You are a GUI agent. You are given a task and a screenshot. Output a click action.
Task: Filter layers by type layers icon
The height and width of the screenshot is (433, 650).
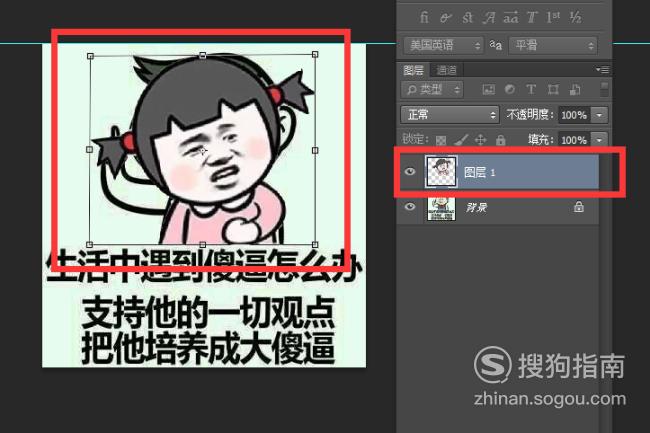pos(531,90)
